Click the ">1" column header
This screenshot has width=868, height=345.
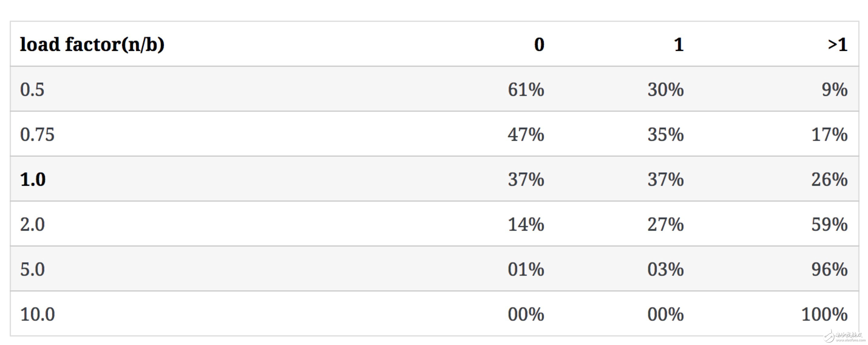[x=837, y=45]
